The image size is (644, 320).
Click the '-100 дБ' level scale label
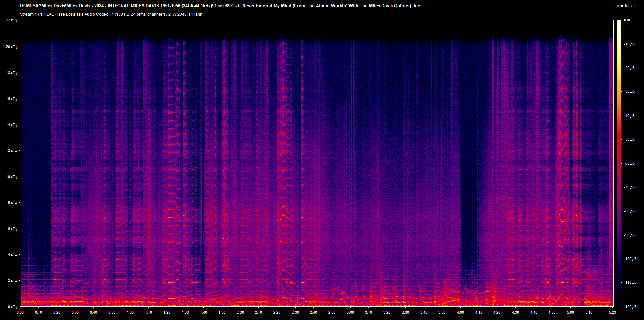tap(630, 259)
